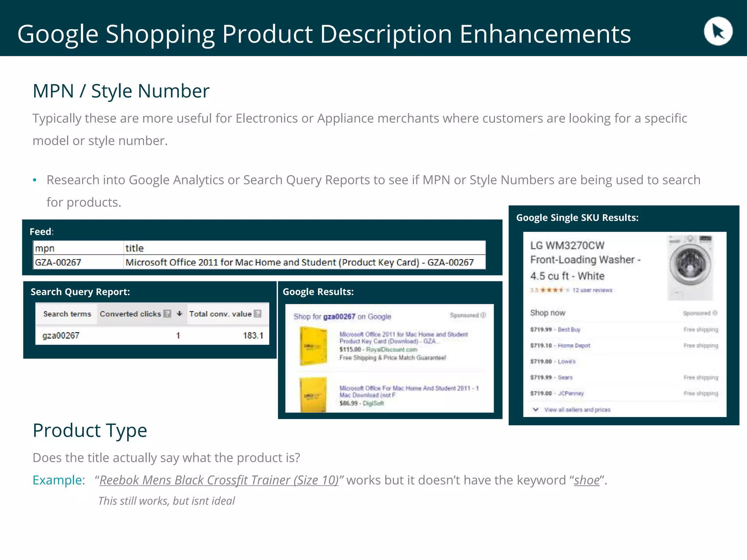Click the Search terms column header
This screenshot has width=747, height=560.
pos(67,314)
